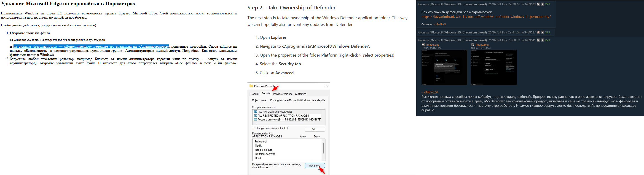Click the folder icon in Platform Properties title
This screenshot has width=644, height=175.
point(251,86)
